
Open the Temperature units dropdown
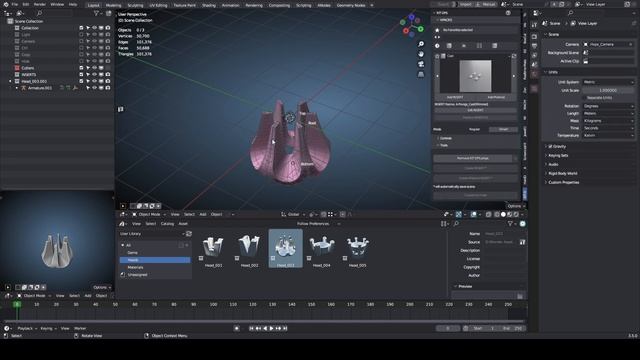click(608, 136)
